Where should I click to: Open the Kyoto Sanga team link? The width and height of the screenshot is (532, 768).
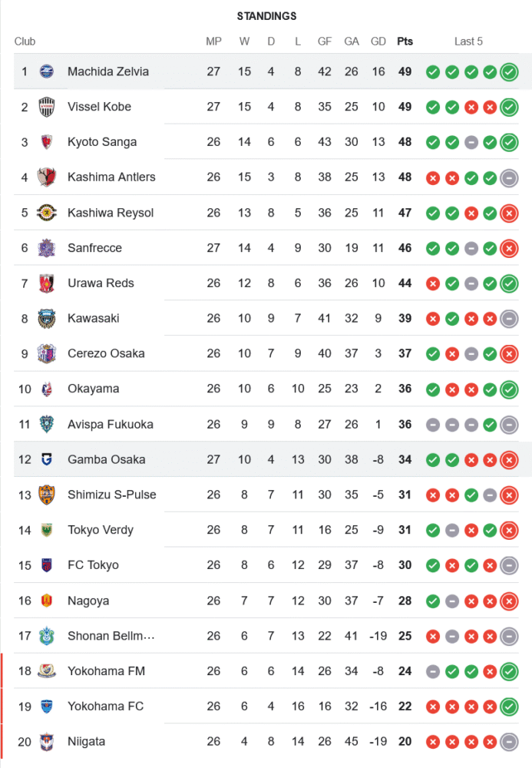[x=102, y=142]
